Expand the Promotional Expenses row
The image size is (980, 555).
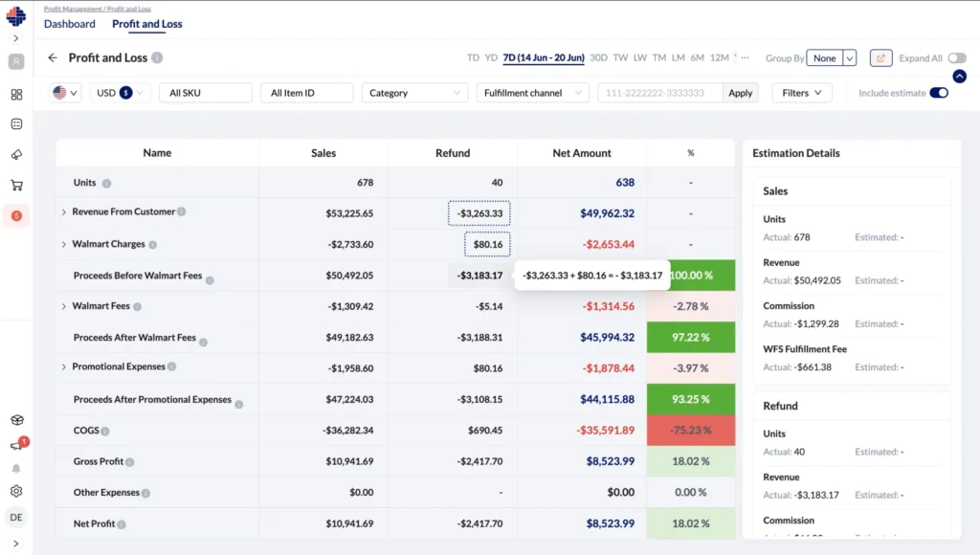[64, 366]
